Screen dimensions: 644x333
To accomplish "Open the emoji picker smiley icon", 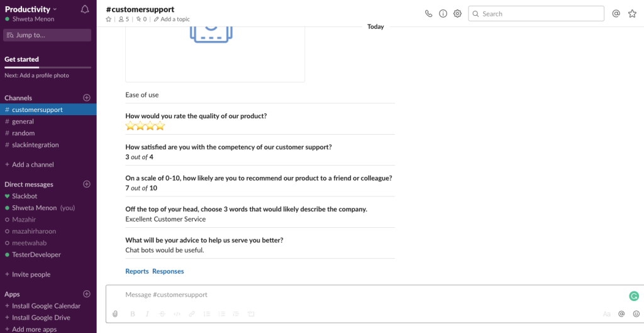I will 636,313.
